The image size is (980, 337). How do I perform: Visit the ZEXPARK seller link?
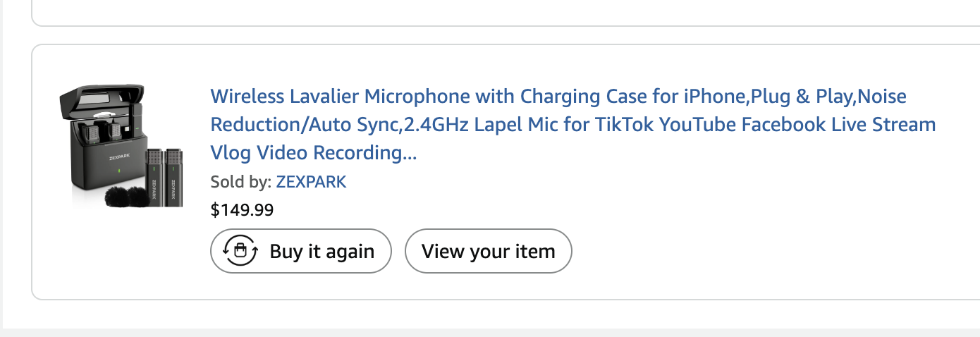coord(311,182)
